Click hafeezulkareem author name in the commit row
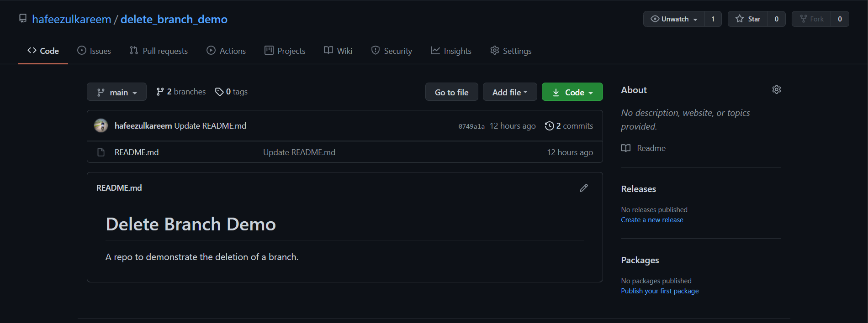The image size is (868, 323). tap(143, 126)
